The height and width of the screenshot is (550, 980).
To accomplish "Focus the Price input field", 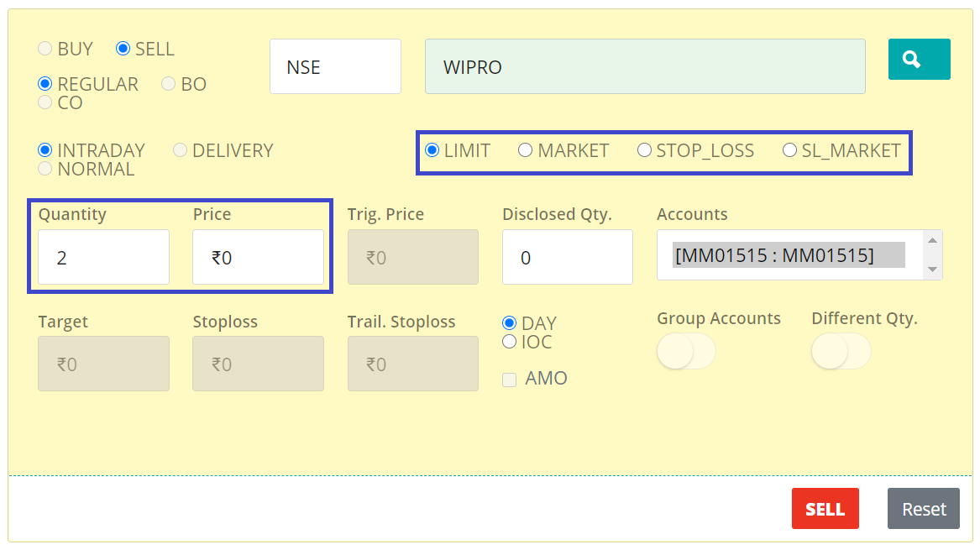I will click(258, 257).
